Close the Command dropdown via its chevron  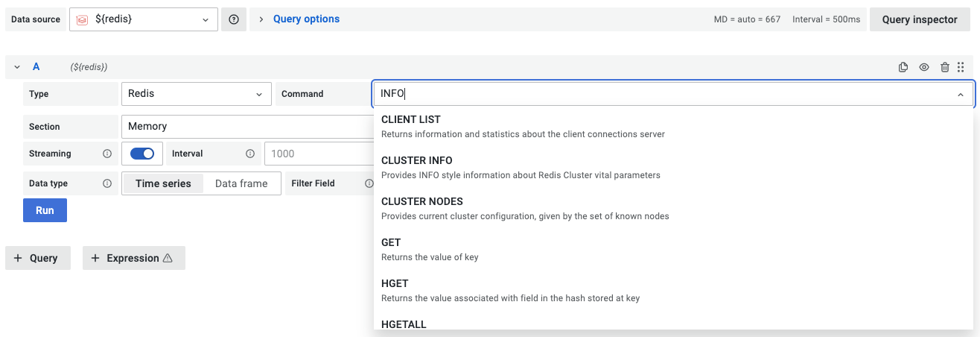[x=960, y=95]
